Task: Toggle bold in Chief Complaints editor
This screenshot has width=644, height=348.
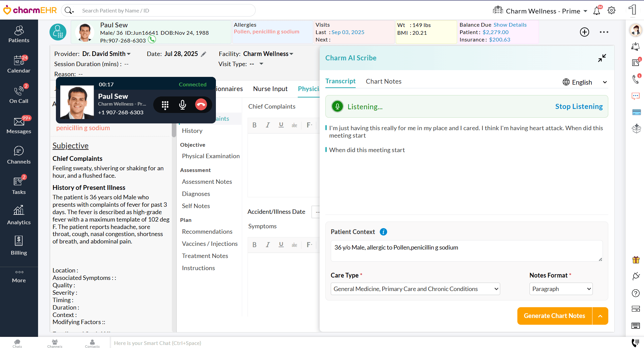Action: 255,125
